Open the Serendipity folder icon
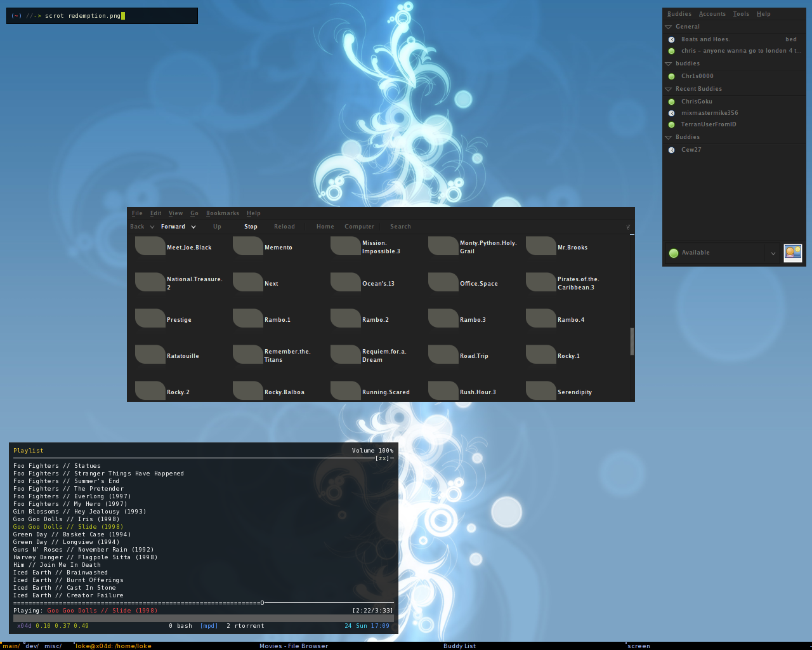Viewport: 812px width, 650px height. [x=541, y=391]
